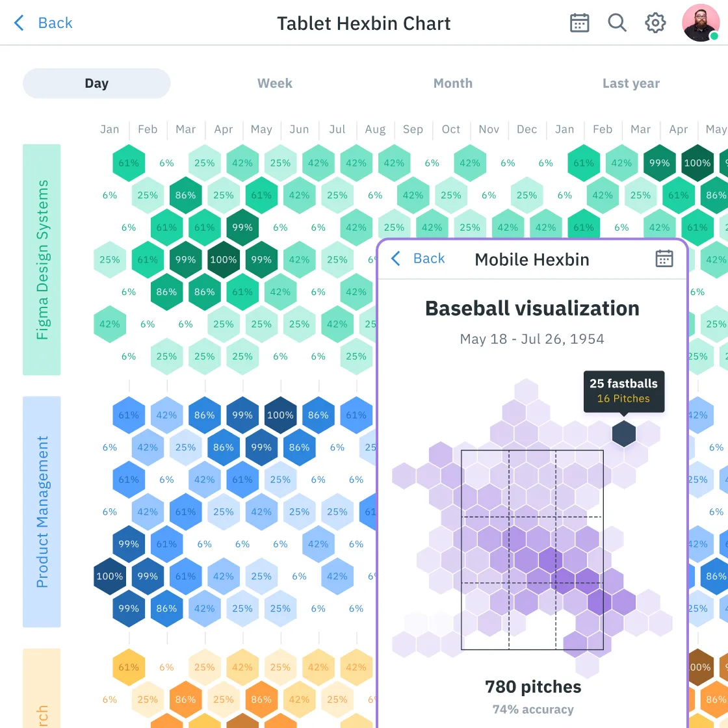Click the Product Management category label

(42, 512)
